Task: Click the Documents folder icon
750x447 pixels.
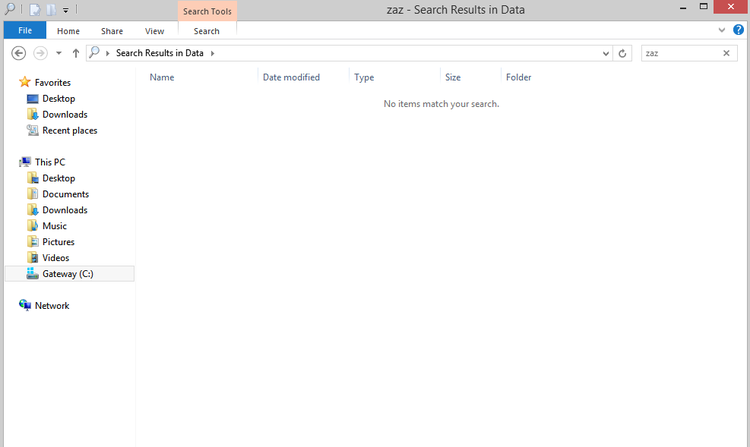Action: click(x=33, y=194)
